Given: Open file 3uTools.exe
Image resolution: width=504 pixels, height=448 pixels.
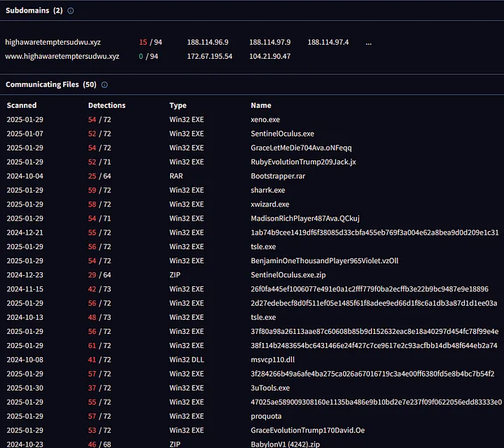Looking at the screenshot, I should click(x=270, y=388).
